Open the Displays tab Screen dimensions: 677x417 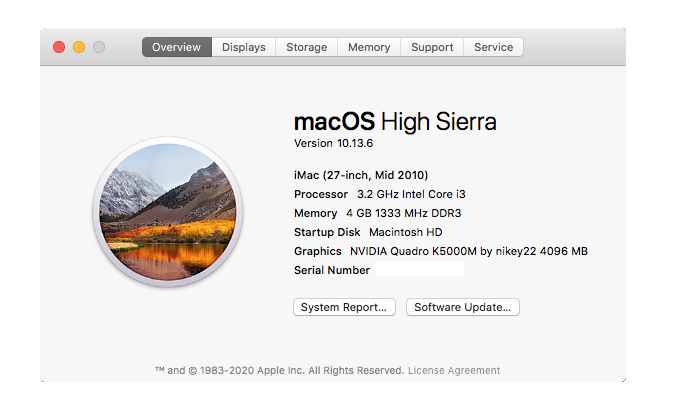coord(244,47)
